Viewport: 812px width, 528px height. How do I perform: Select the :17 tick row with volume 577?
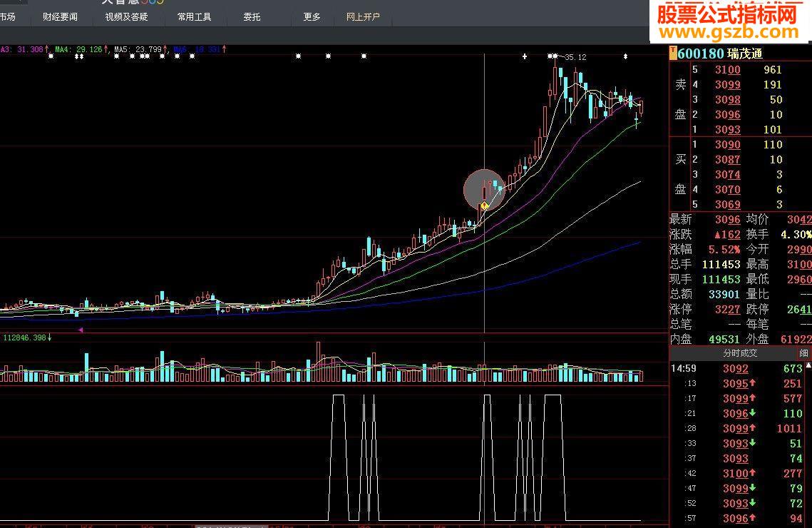tap(737, 398)
